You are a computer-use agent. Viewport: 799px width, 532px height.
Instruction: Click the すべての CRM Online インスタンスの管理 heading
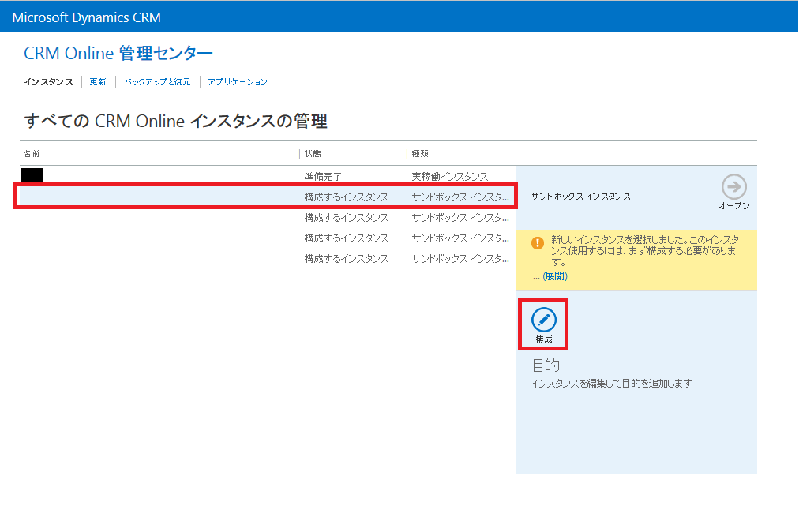click(x=175, y=121)
